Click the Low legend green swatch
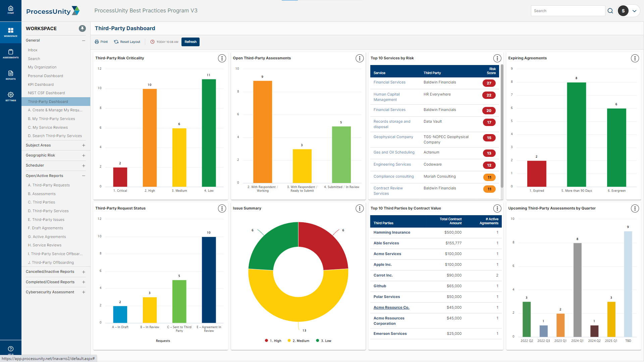 point(317,341)
